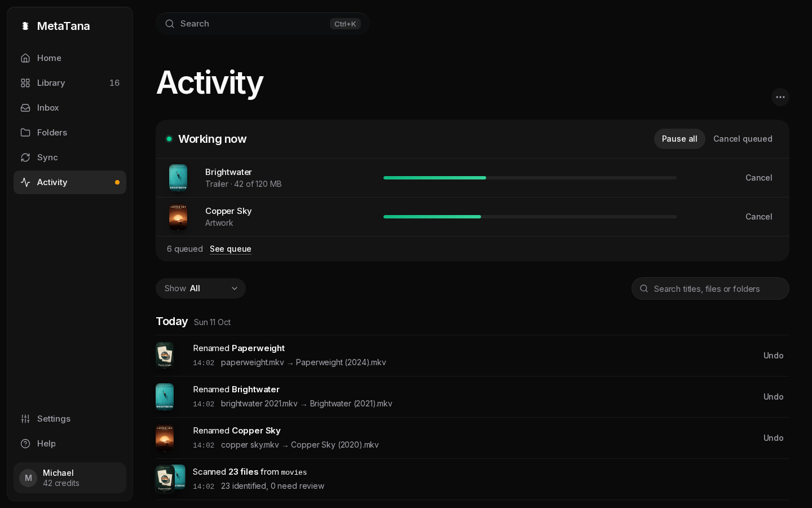The image size is (812, 508).
Task: Undo the Paperweight rename
Action: [x=773, y=356]
